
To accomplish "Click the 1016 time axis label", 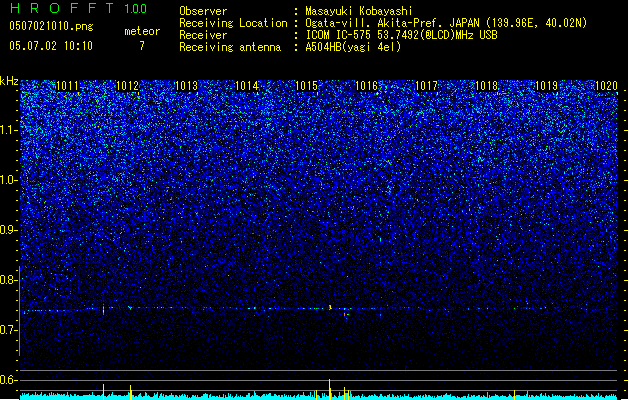I will 367,86.
